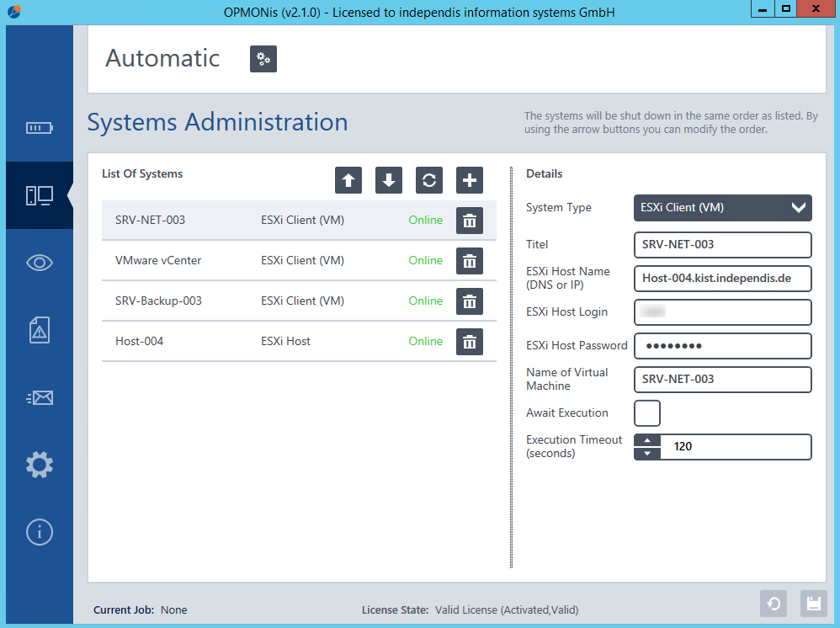
Task: Click the OPMONis app logo in title bar
Action: point(14,11)
